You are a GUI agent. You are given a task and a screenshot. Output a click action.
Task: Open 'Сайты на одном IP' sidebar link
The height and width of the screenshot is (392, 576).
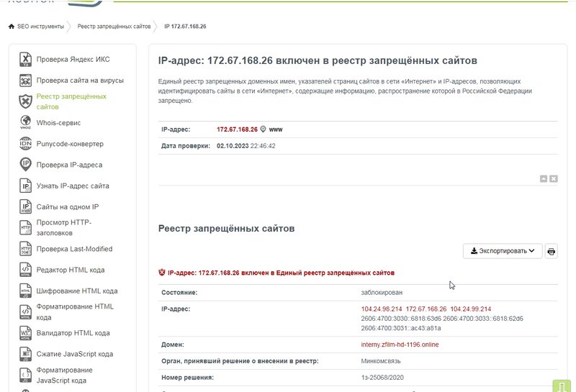click(68, 206)
